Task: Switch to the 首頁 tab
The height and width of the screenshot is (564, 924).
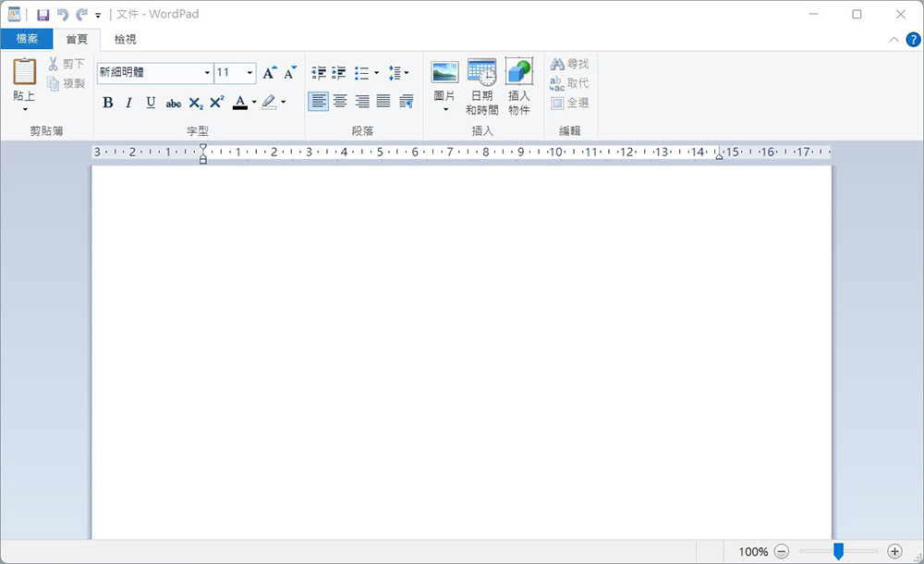Action: [x=77, y=39]
